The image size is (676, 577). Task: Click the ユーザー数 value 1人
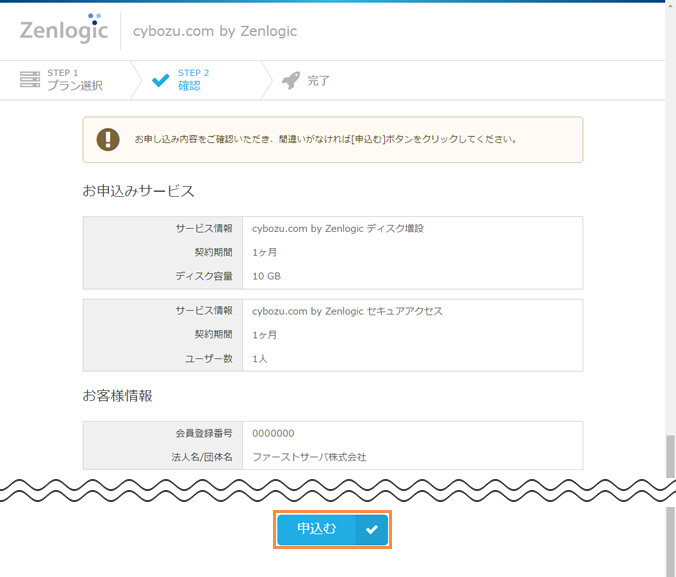(260, 359)
